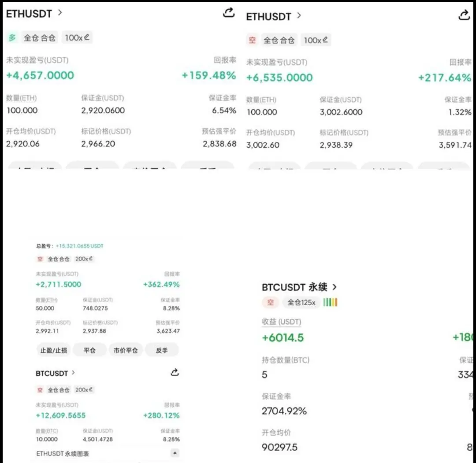The width and height of the screenshot is (476, 463).
Task: Edit 100x leverage on long ETHUSDT position
Action: pyautogui.click(x=77, y=38)
